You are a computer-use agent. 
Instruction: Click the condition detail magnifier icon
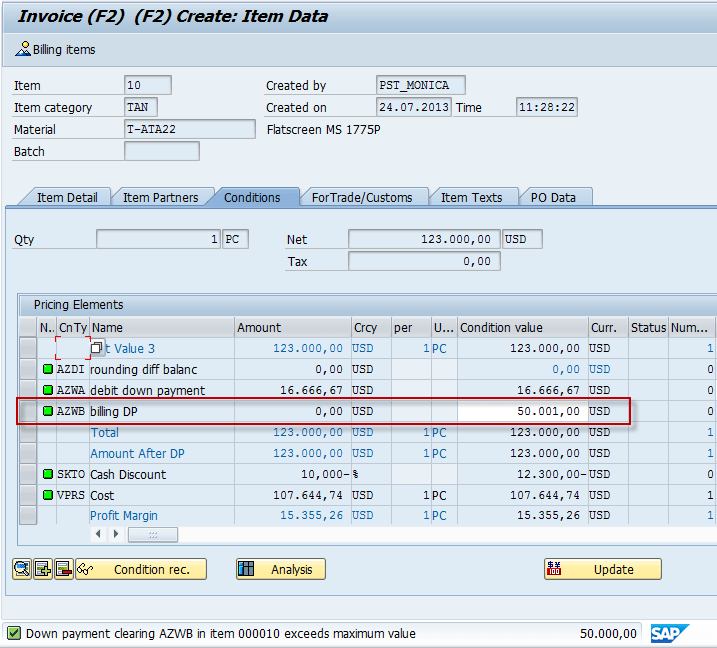pyautogui.click(x=22, y=569)
